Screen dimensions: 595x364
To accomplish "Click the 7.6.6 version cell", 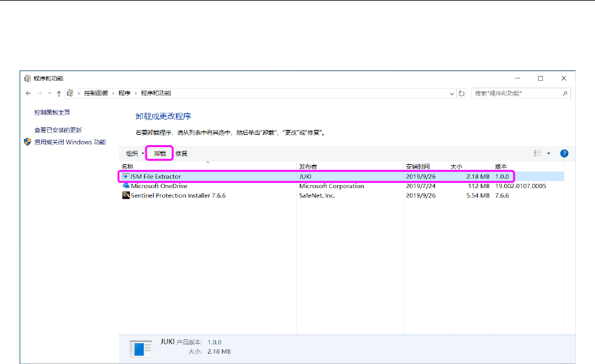I will [502, 195].
